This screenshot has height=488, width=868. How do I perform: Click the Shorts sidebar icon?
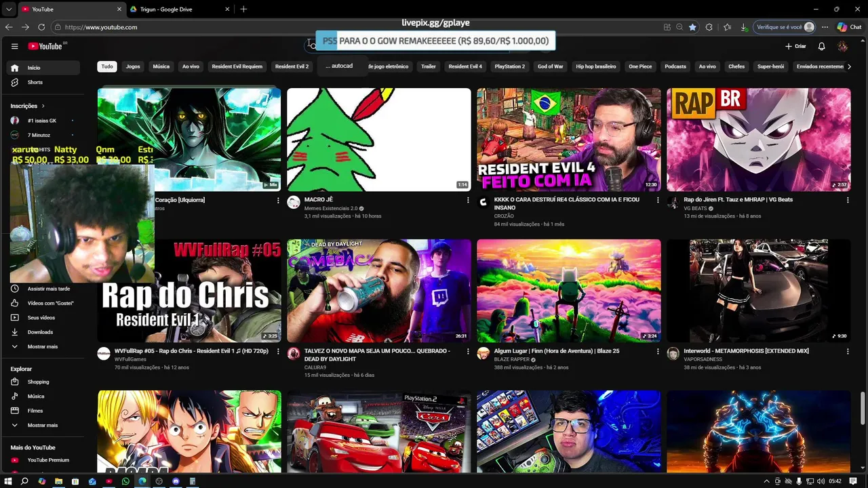pos(14,82)
